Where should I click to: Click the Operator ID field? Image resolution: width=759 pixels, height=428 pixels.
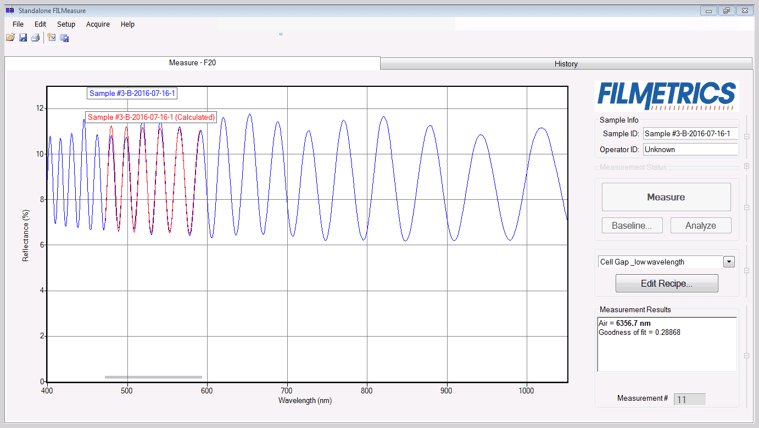click(689, 149)
